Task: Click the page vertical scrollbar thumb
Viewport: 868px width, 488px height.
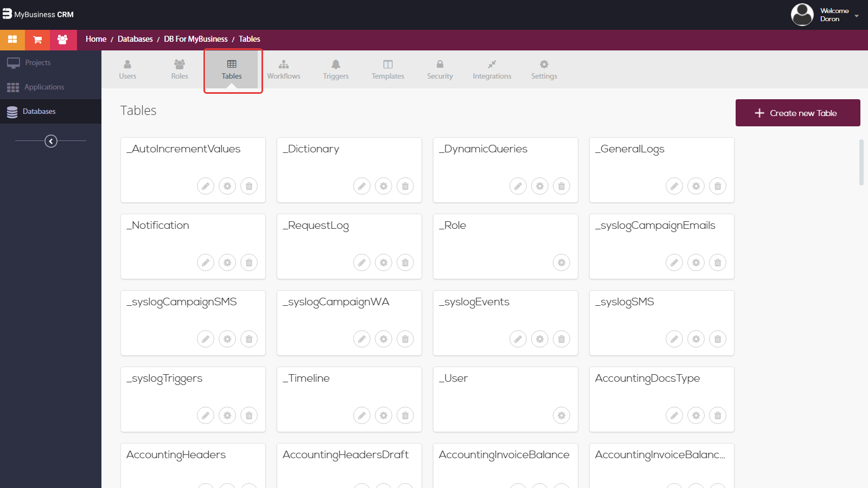Action: (861, 163)
